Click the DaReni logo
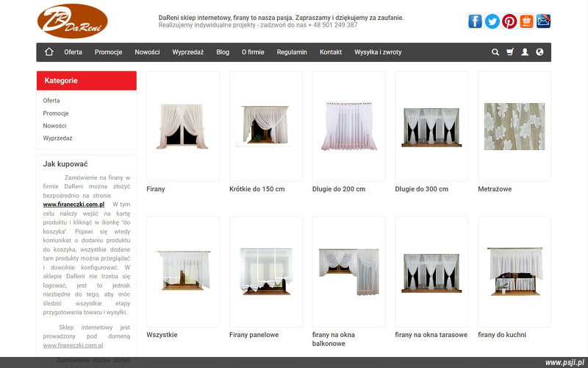 73,21
